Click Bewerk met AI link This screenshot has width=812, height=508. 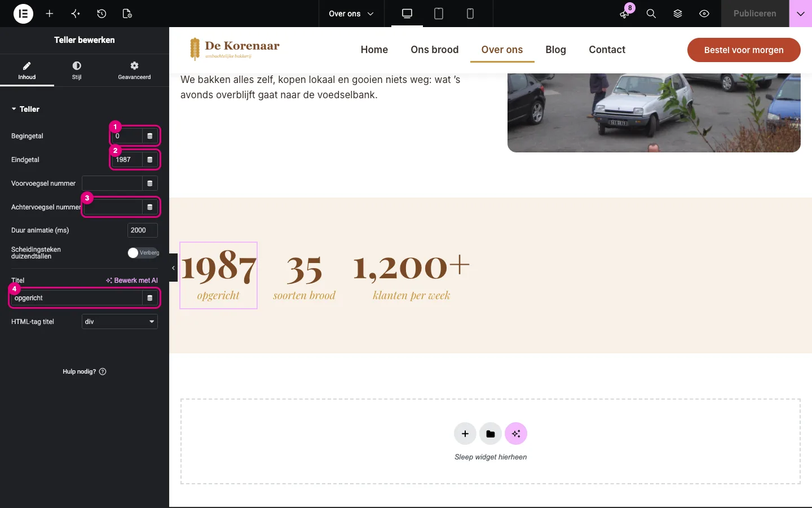click(132, 281)
